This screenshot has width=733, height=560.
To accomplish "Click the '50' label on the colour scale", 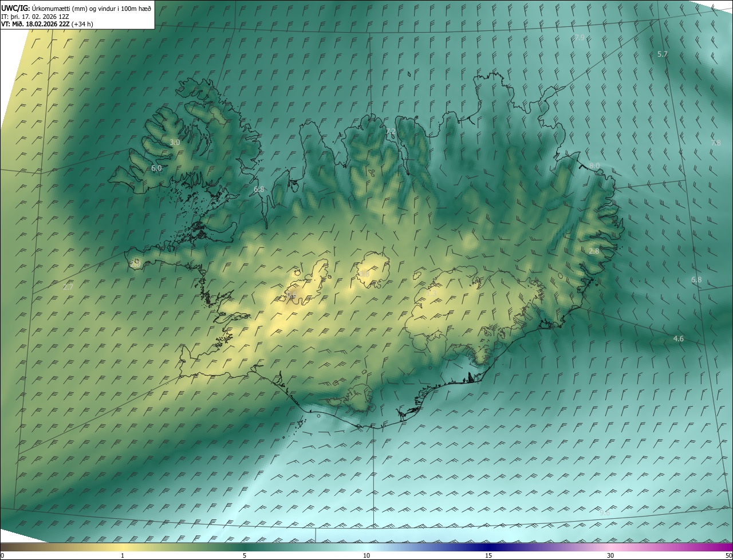I will click(x=728, y=555).
